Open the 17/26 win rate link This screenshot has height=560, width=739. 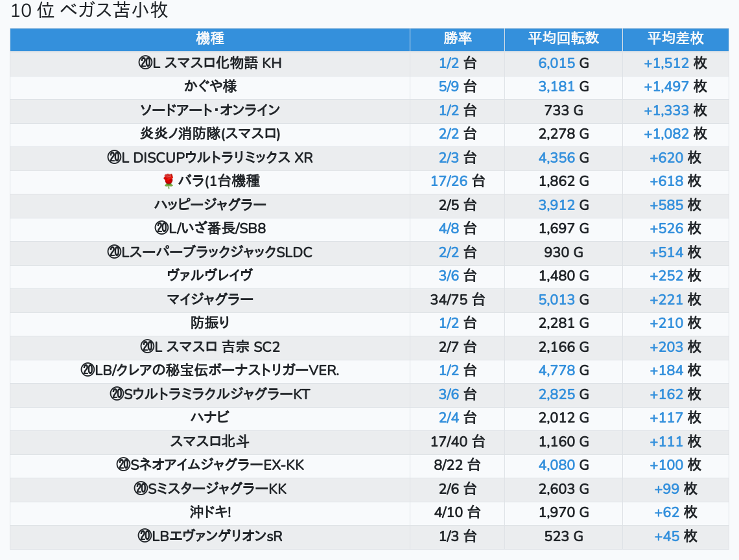(x=449, y=181)
